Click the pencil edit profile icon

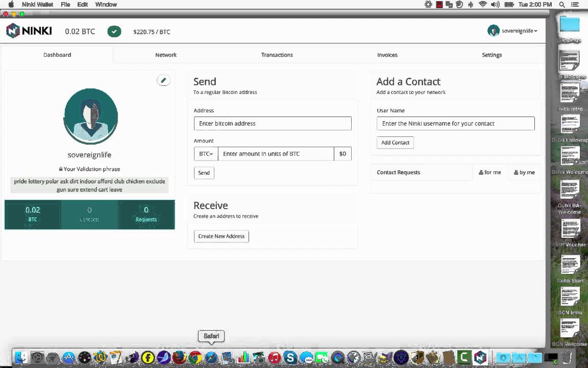coord(163,80)
